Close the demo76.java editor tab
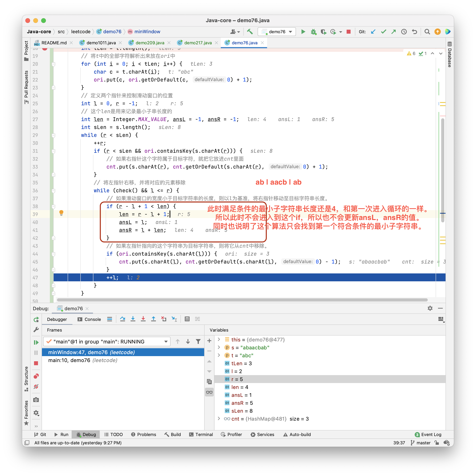 pos(262,43)
